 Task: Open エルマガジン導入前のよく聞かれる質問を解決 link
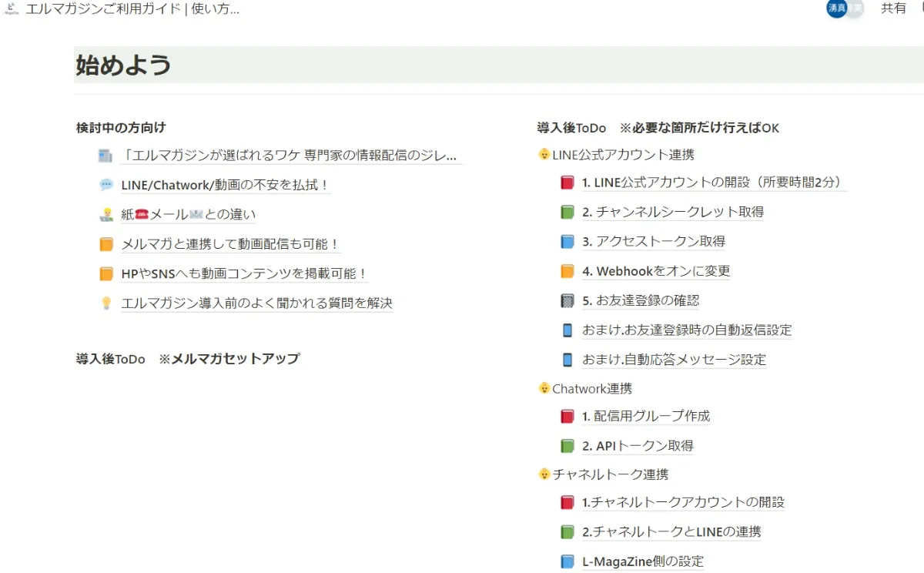point(256,303)
